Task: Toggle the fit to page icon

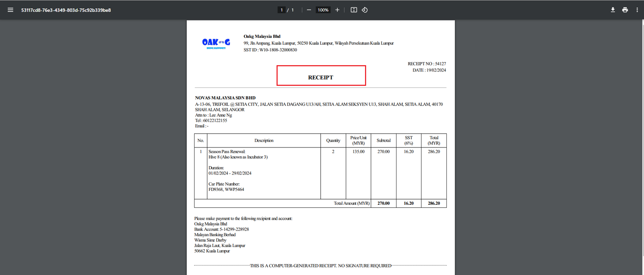Action: tap(353, 10)
